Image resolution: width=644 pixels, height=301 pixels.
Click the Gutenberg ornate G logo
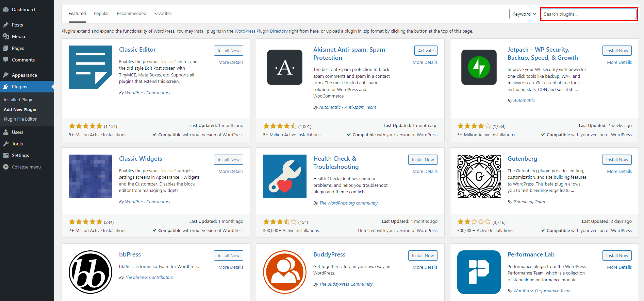[479, 176]
